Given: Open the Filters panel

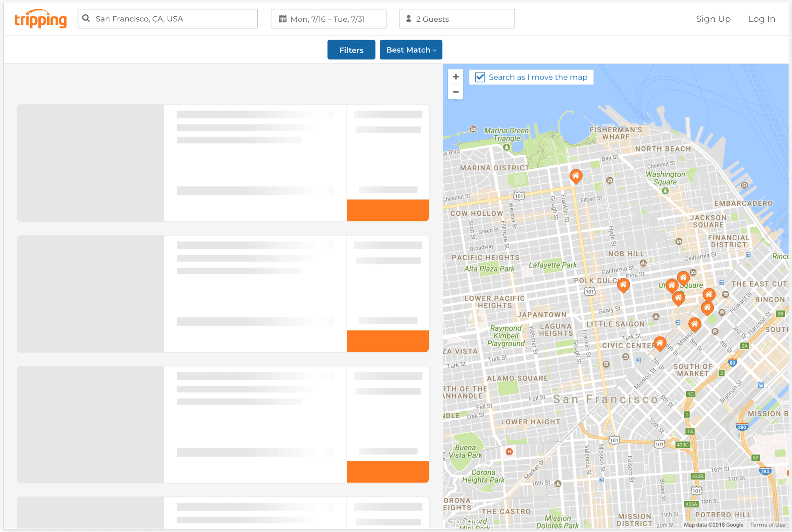Looking at the screenshot, I should tap(351, 50).
